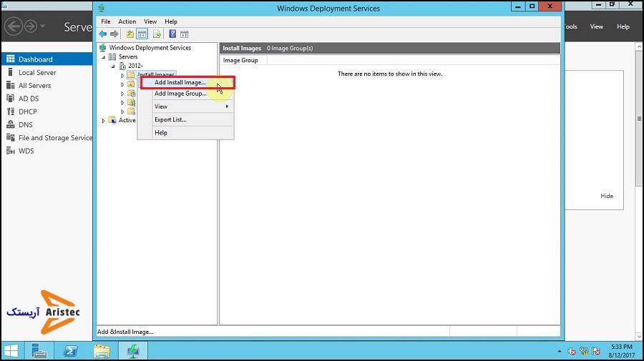The width and height of the screenshot is (644, 361).
Task: Toggle Show/Hide Action Pane toolbar icon
Action: pyautogui.click(x=184, y=34)
